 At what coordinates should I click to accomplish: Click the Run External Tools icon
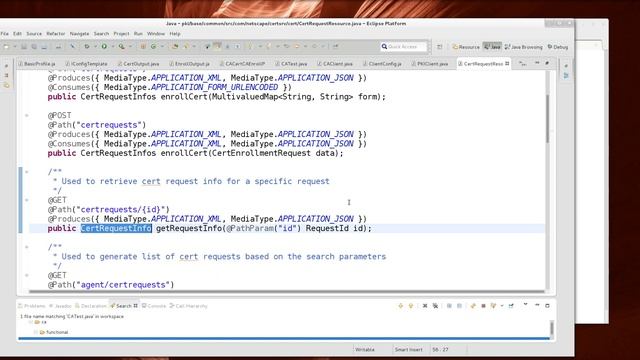[x=122, y=47]
